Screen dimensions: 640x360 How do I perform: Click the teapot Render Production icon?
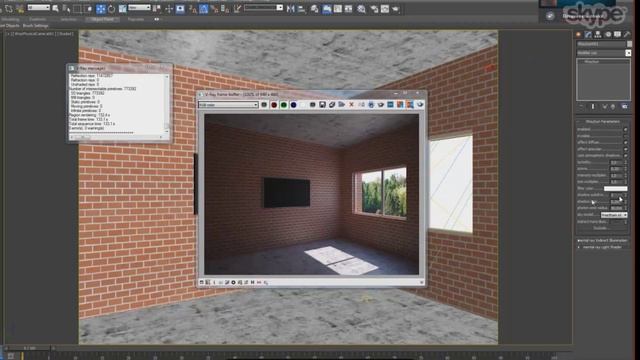click(x=396, y=9)
